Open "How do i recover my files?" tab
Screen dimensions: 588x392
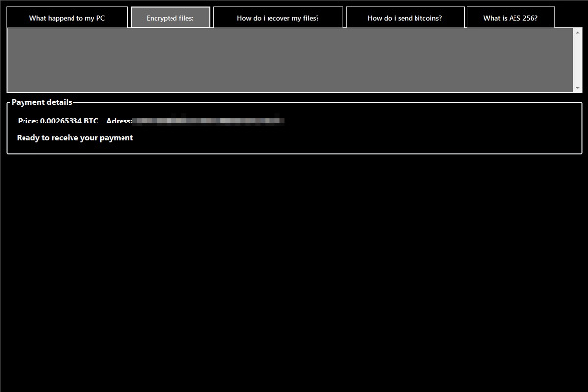(277, 18)
